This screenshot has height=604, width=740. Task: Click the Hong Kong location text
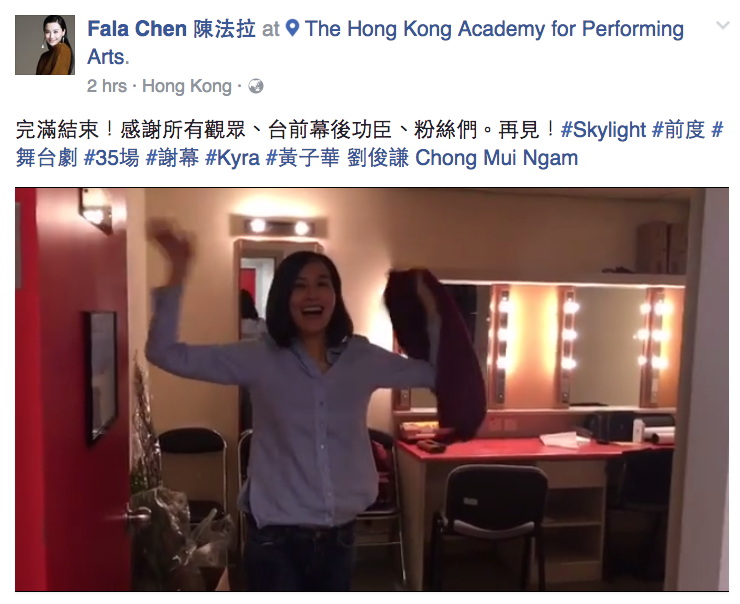(x=187, y=86)
